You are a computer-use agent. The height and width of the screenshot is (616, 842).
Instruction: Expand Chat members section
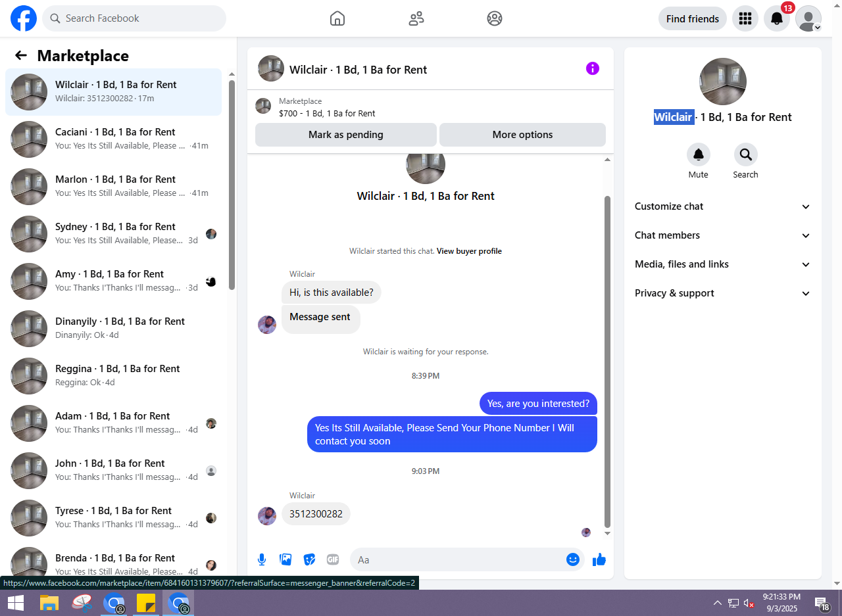coord(723,235)
